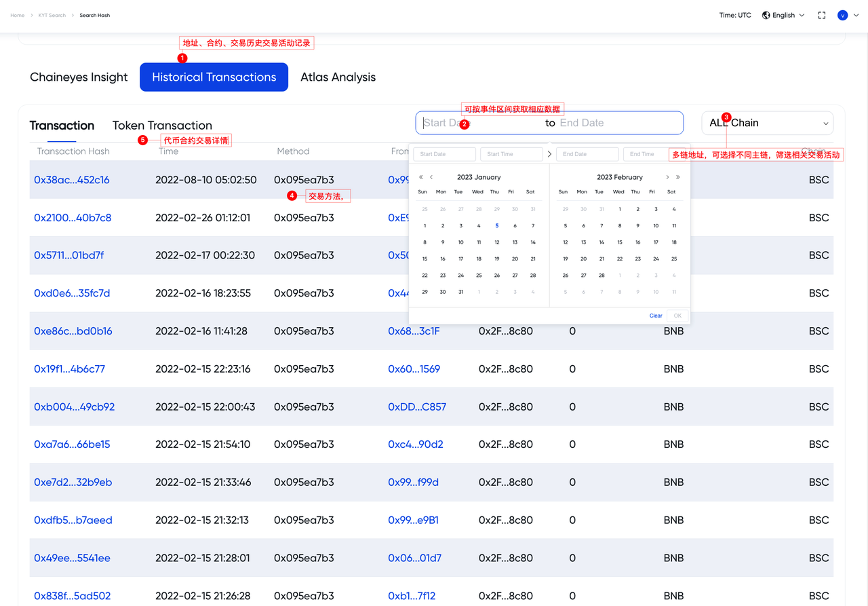Click the Time: UTC label
This screenshot has height=606, width=868.
pos(735,15)
